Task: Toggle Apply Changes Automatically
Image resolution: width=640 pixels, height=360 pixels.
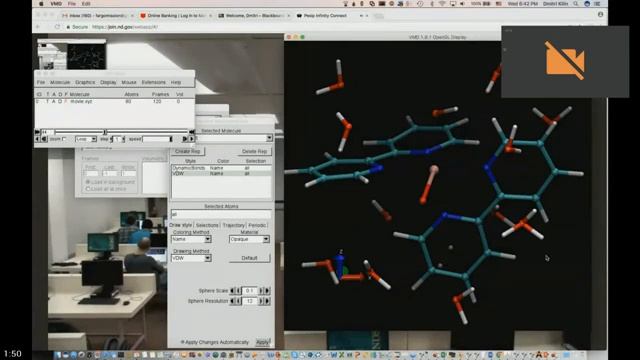Action: 215,342
